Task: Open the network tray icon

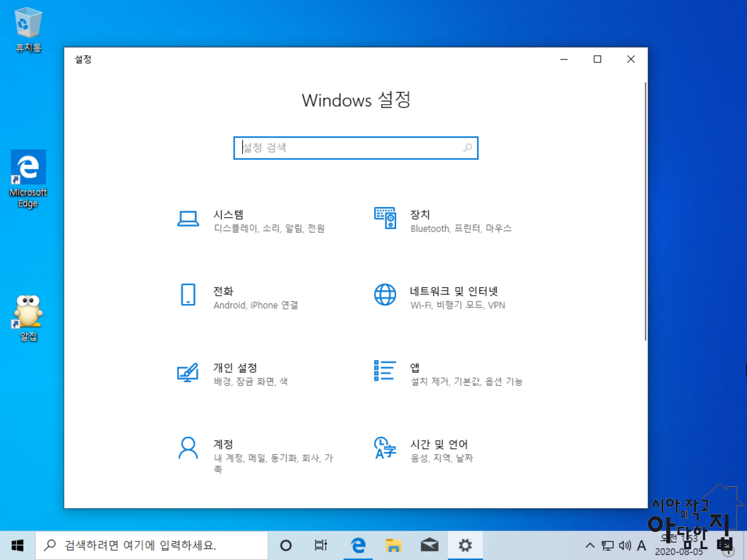Action: click(x=608, y=545)
